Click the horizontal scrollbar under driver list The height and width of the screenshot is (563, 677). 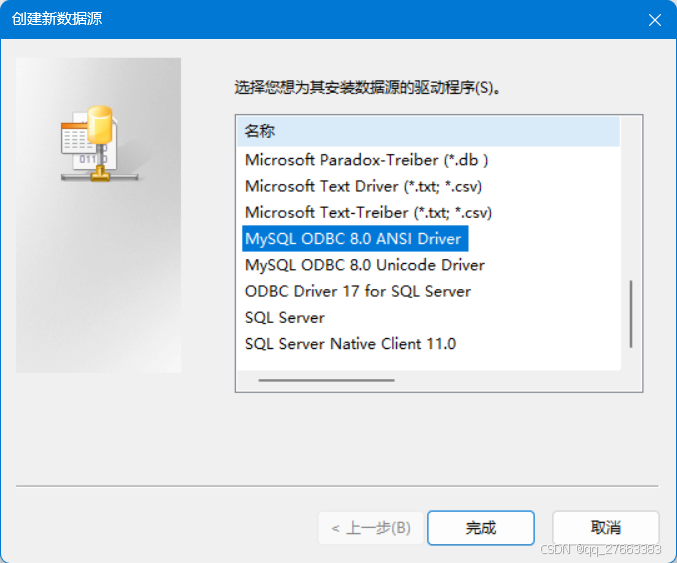coord(326,380)
